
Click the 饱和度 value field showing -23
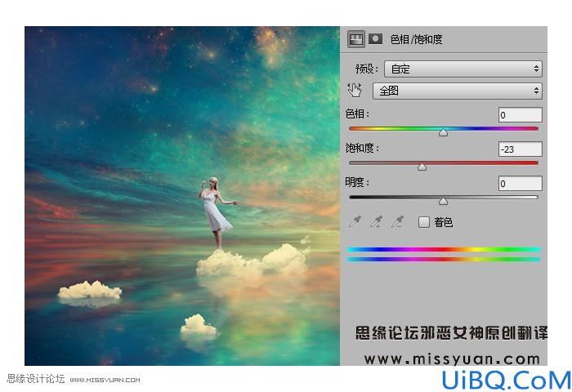(x=521, y=149)
